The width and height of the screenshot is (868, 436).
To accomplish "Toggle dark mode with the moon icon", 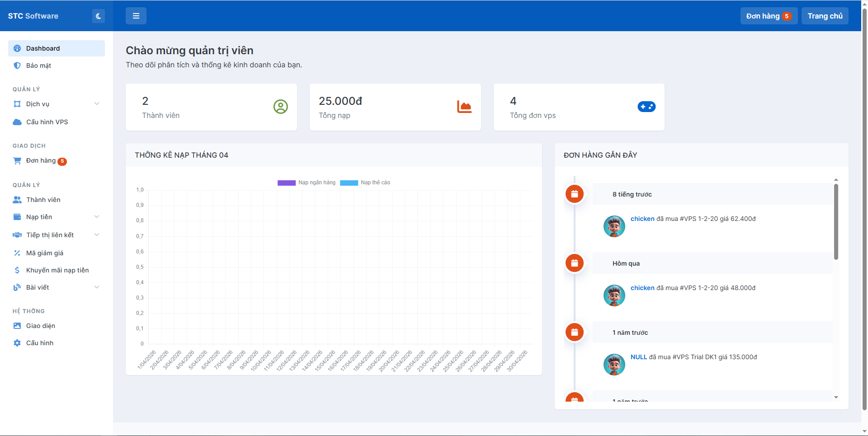I will pyautogui.click(x=98, y=16).
